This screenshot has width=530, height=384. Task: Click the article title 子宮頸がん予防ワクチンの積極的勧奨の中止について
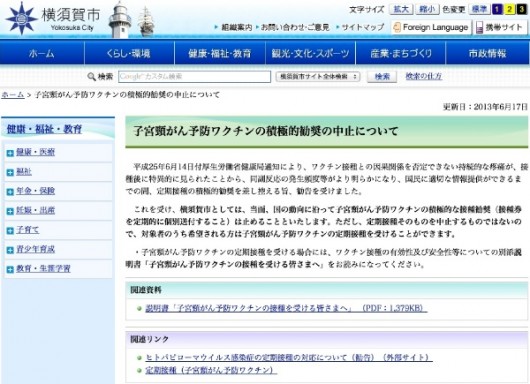click(x=266, y=131)
